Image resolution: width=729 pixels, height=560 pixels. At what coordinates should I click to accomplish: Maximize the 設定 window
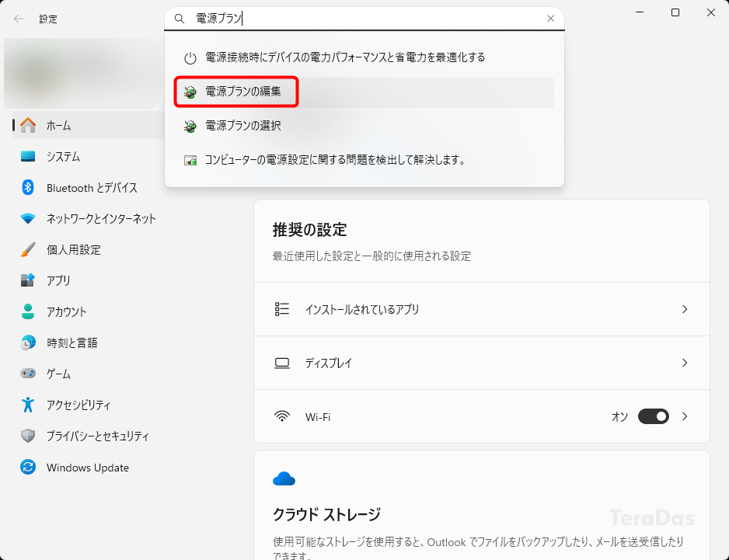675,12
